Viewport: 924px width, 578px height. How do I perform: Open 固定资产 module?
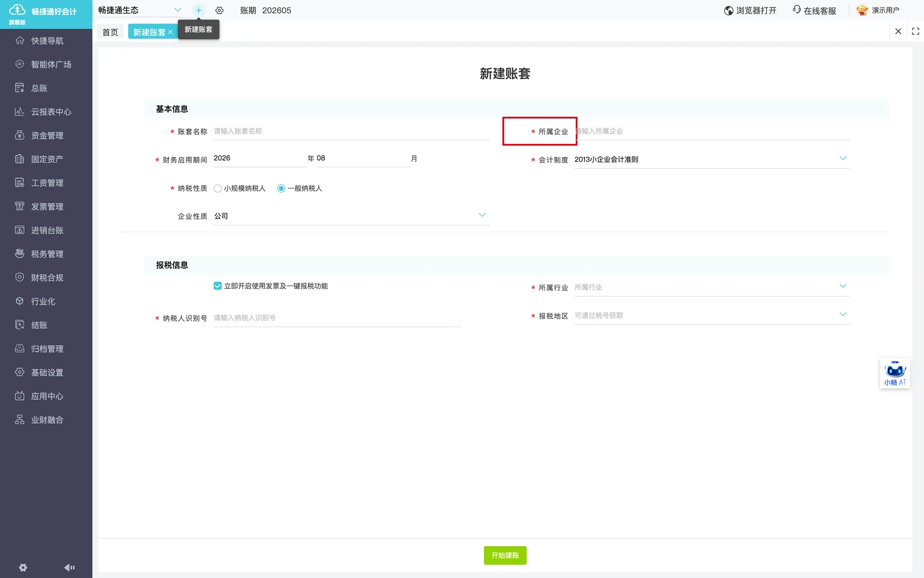click(46, 159)
